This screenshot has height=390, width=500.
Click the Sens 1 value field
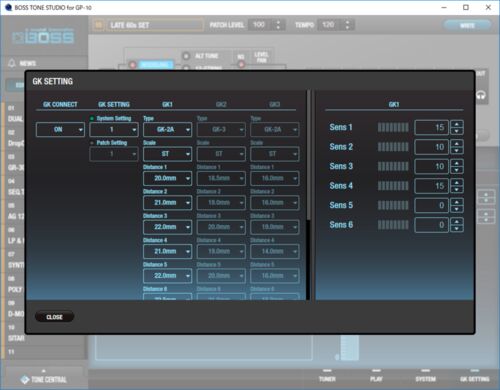point(431,127)
